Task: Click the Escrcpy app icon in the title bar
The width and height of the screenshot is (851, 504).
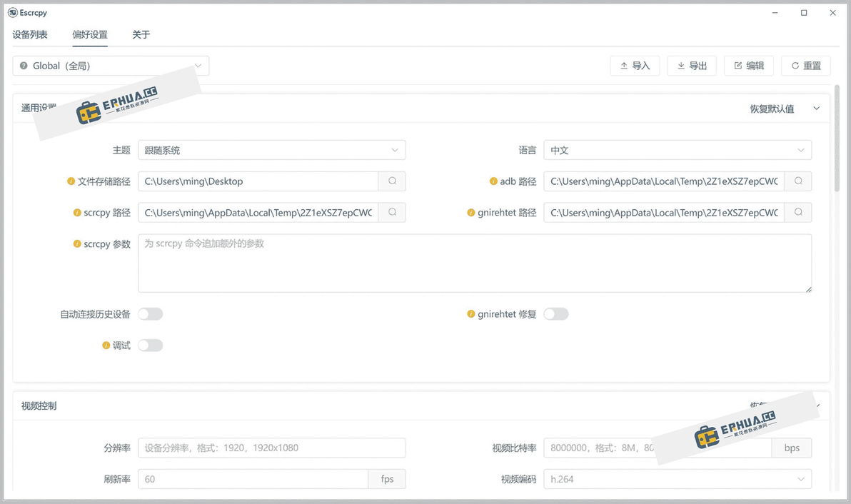Action: (x=12, y=12)
